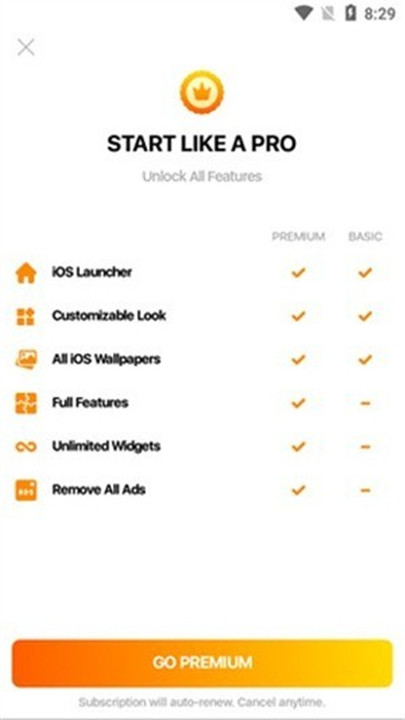Image resolution: width=405 pixels, height=720 pixels.
Task: Tap the START LIKE A PRO heading
Action: click(x=202, y=144)
